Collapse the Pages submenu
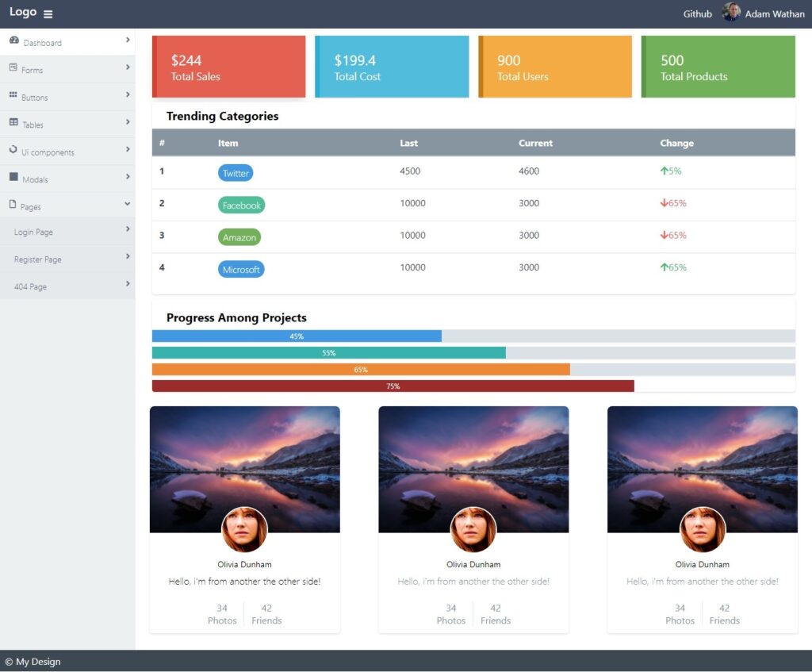This screenshot has width=812, height=672. 127,204
